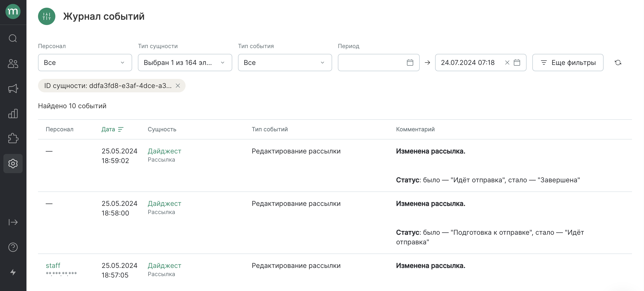Click Изменена рассылка in 18:57:05 row
The height and width of the screenshot is (291, 644).
tap(430, 266)
